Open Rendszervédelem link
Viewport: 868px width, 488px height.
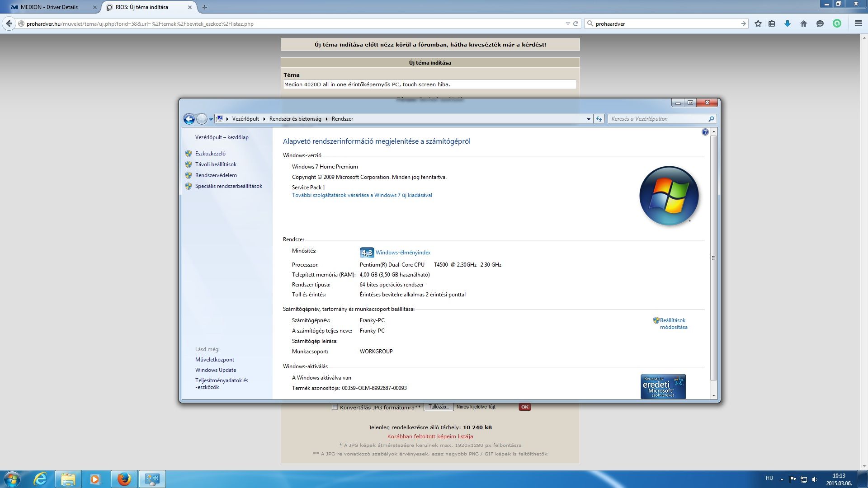tap(216, 175)
